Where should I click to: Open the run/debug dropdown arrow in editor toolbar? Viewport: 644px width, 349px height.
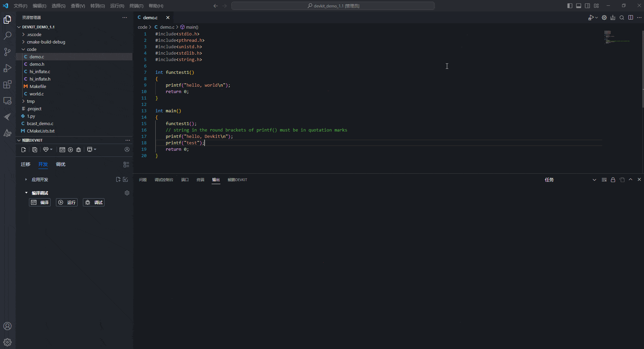pyautogui.click(x=596, y=18)
